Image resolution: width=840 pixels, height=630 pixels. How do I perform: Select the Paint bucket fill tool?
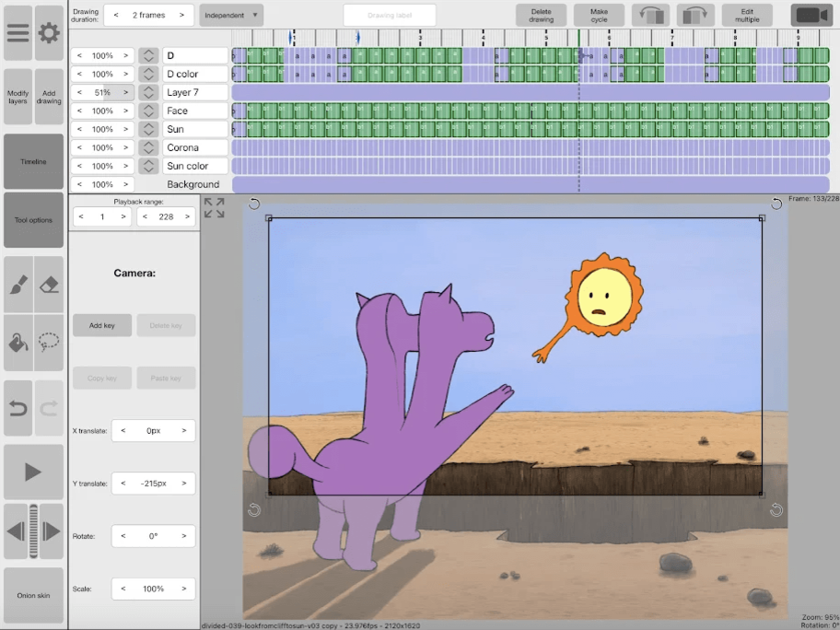pos(18,343)
